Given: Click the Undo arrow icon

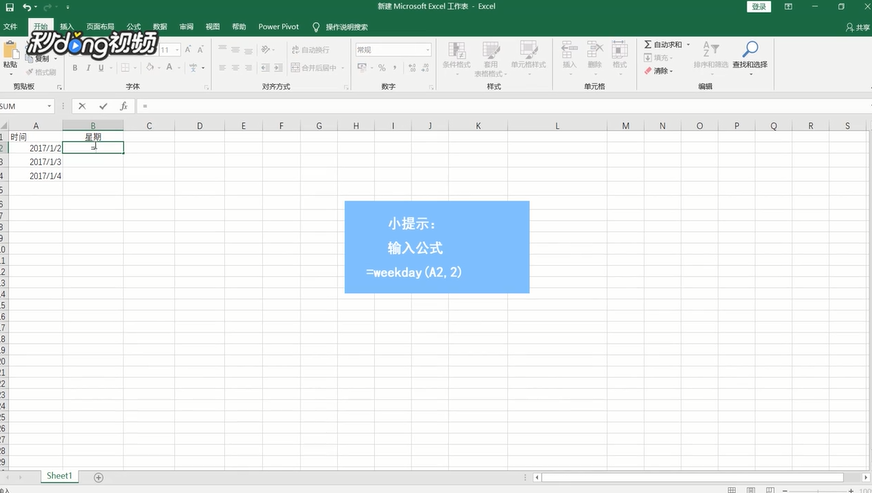Looking at the screenshot, I should (27, 7).
